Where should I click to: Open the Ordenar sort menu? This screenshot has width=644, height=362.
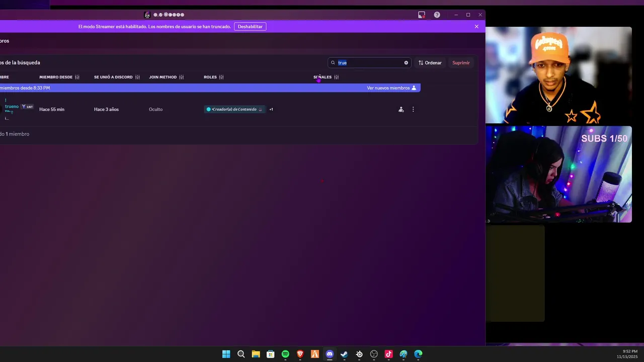click(430, 63)
